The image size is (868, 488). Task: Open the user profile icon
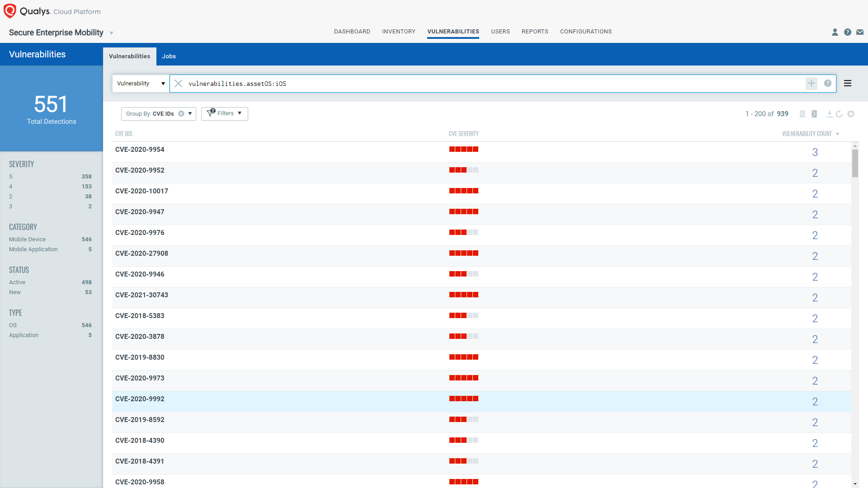pos(835,32)
